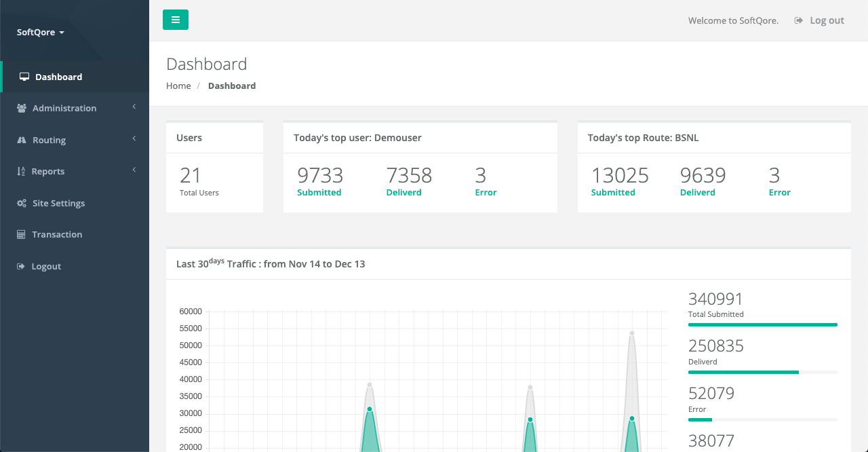Click the Site Settings gears icon
The width and height of the screenshot is (868, 452).
click(x=22, y=203)
